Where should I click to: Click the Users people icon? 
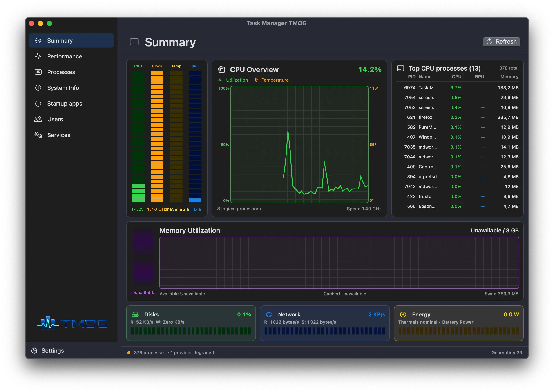38,119
